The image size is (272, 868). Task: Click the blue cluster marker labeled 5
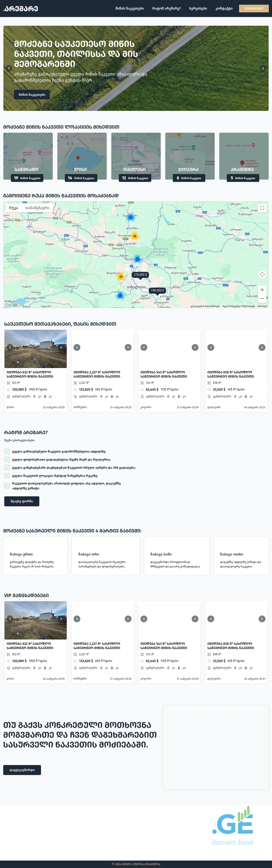(120, 296)
